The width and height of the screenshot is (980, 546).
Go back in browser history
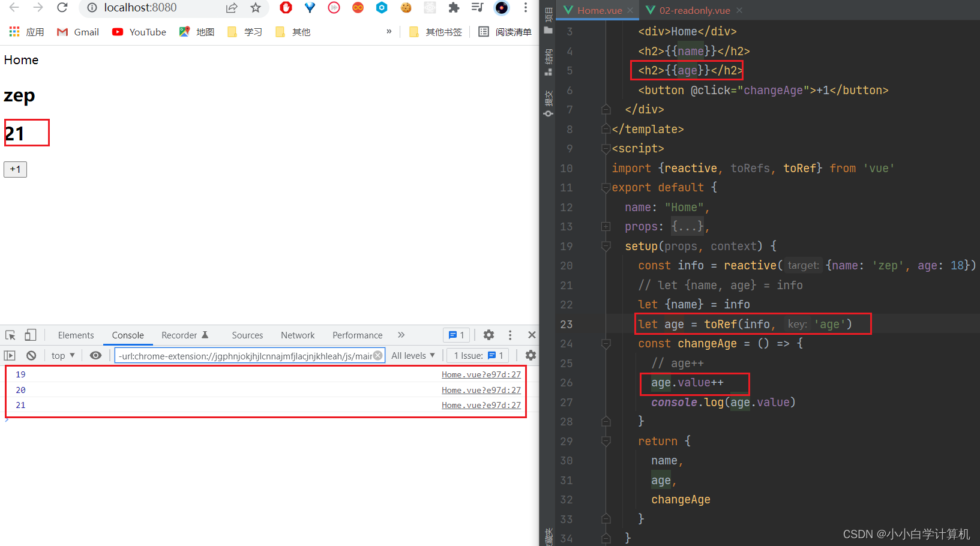[14, 7]
